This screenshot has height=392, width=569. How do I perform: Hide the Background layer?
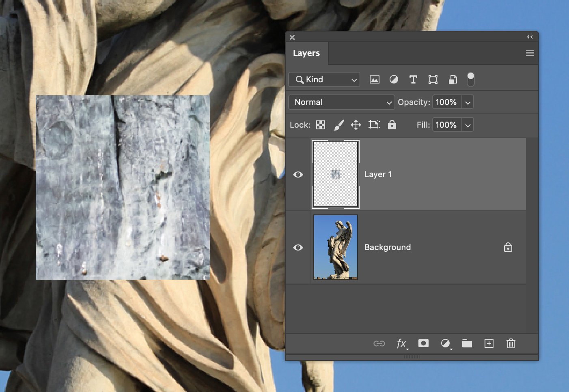pyautogui.click(x=298, y=247)
